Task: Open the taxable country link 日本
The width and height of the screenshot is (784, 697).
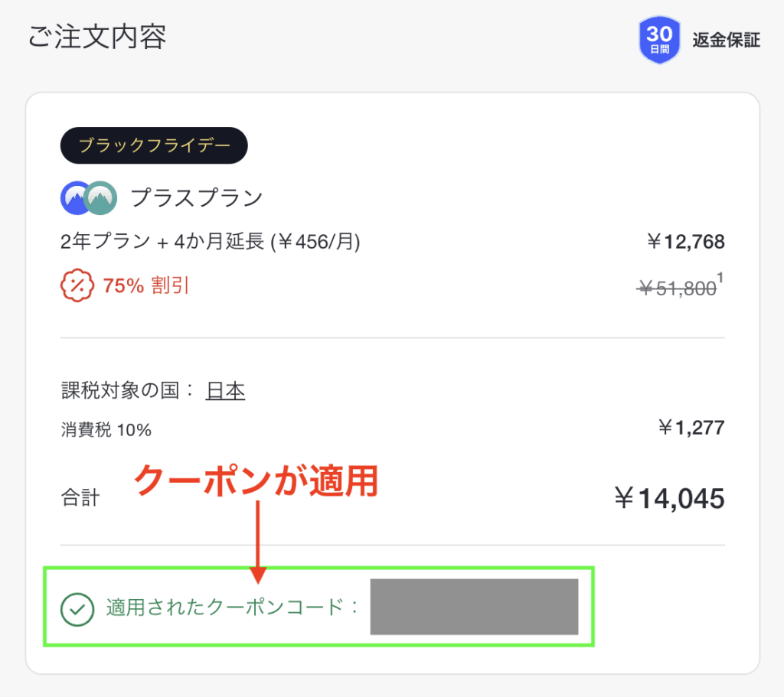Action: (x=225, y=392)
